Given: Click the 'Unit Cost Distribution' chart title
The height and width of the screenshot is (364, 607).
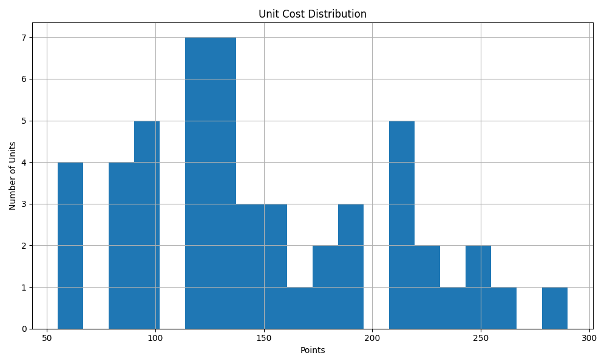Looking at the screenshot, I should [x=312, y=14].
